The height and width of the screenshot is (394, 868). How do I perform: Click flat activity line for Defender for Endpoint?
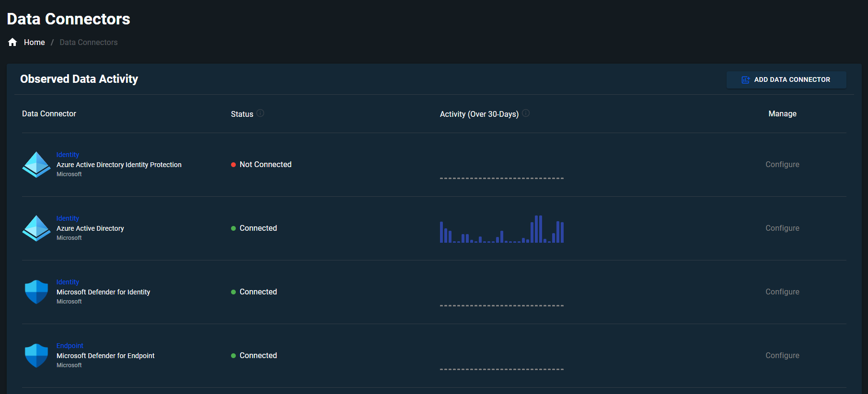pyautogui.click(x=502, y=369)
